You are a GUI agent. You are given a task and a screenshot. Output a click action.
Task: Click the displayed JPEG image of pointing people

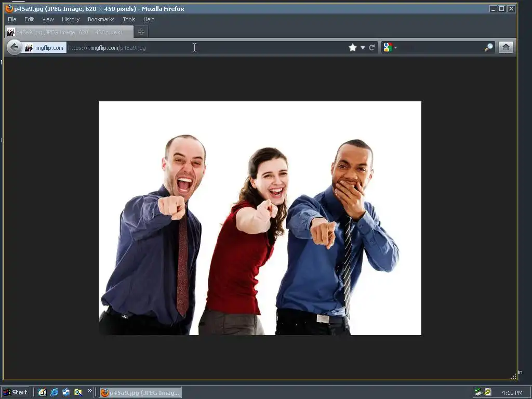point(260,218)
